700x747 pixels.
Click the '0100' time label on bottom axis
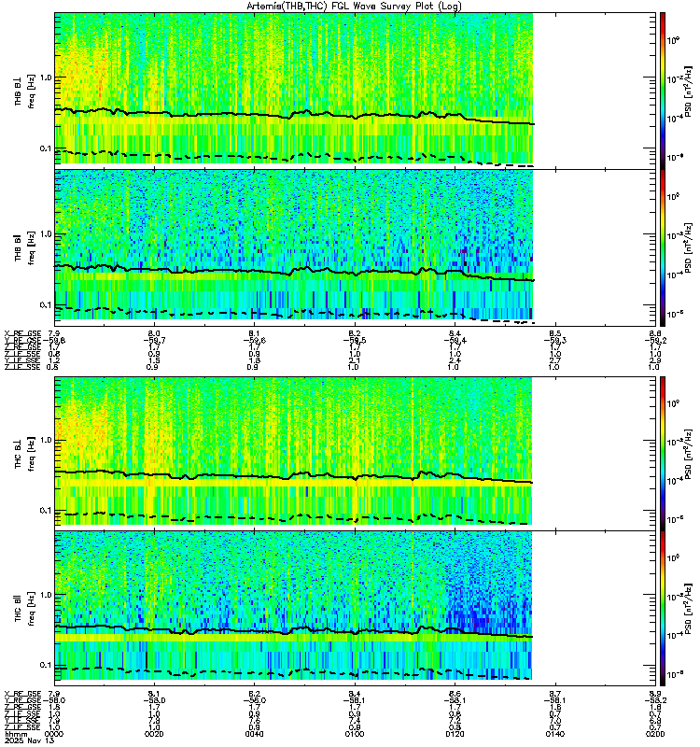355,734
